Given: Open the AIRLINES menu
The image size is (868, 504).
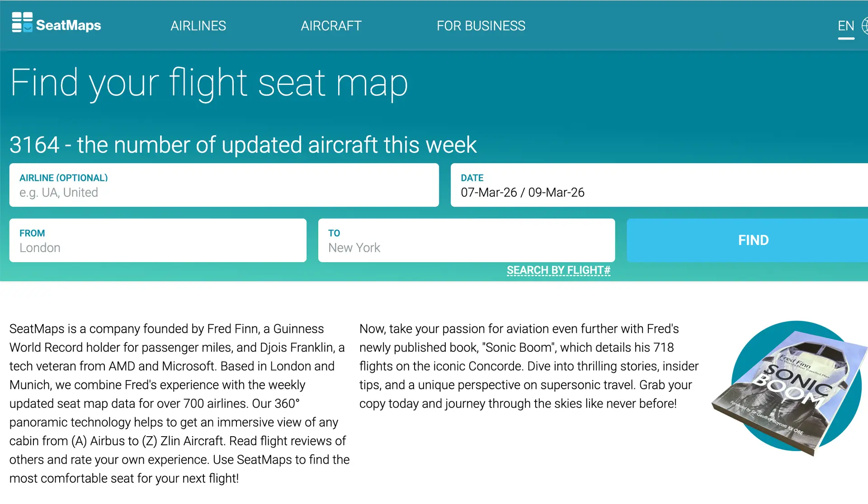Looking at the screenshot, I should pos(198,26).
